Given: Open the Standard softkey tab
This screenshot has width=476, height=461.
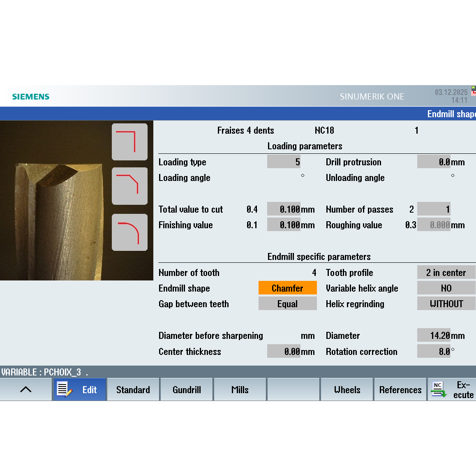Looking at the screenshot, I should [133, 389].
